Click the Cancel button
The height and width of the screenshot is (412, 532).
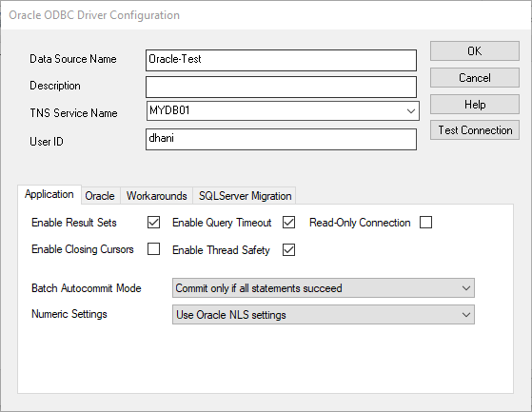[x=475, y=78]
